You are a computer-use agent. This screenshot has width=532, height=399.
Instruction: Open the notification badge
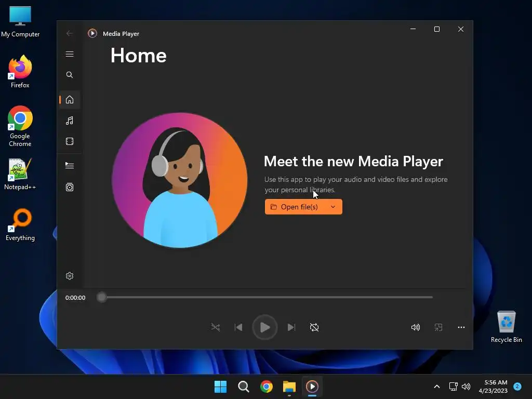[x=517, y=387]
